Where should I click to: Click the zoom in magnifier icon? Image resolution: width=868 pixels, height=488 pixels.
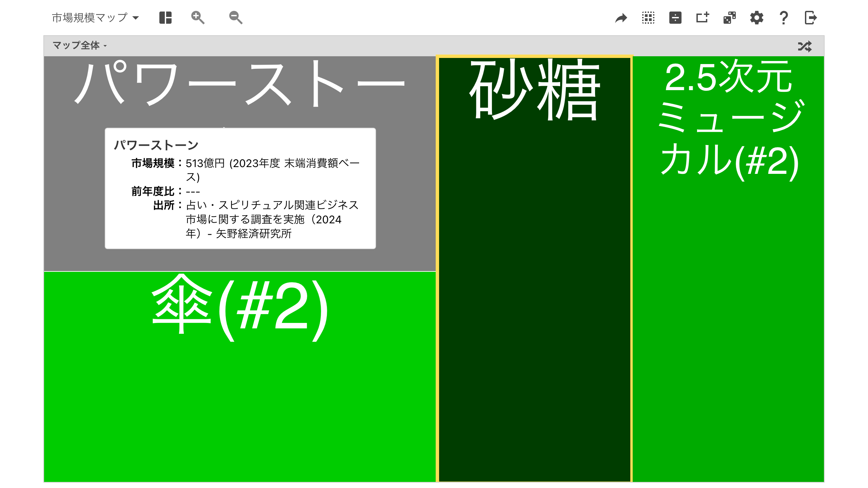pyautogui.click(x=198, y=18)
